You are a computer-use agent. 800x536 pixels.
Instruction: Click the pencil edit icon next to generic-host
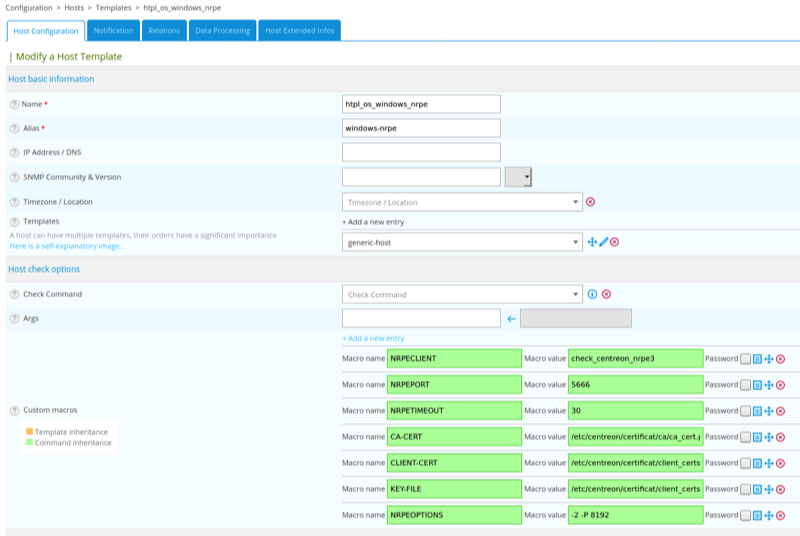603,242
